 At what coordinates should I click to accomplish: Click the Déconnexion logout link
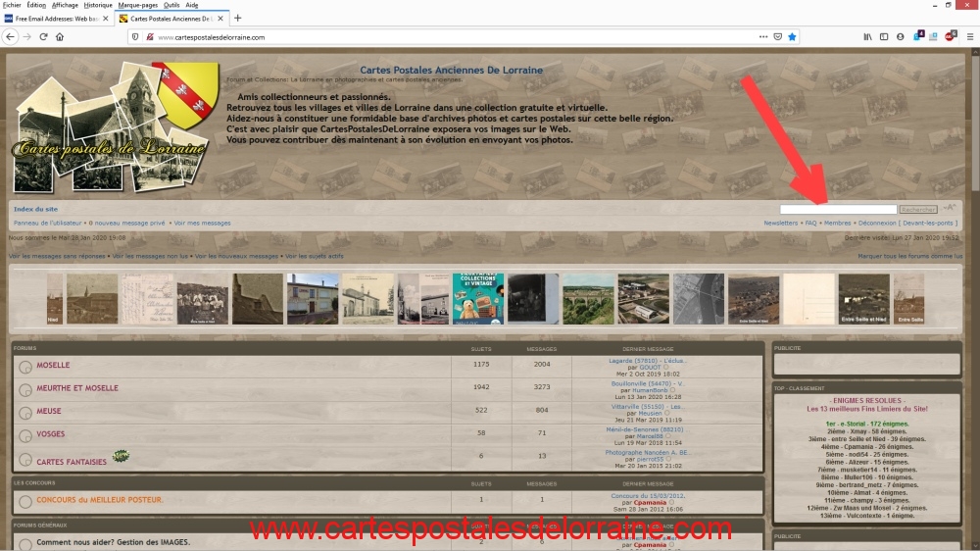coord(877,223)
